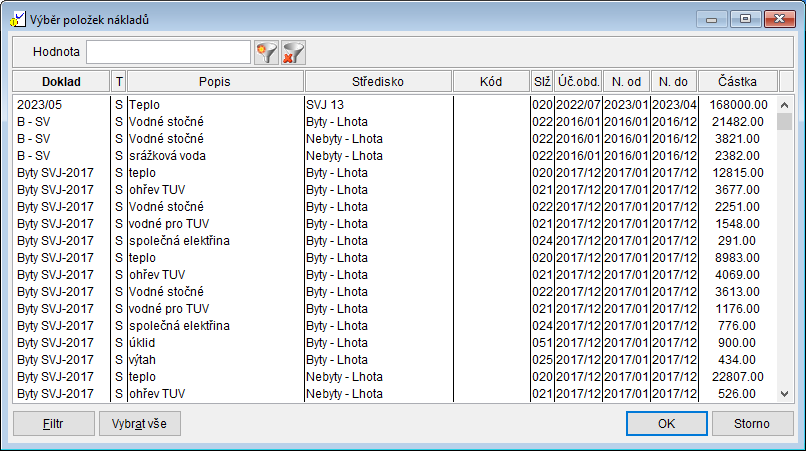Click the Středisko column header
The image size is (806, 451).
(378, 81)
